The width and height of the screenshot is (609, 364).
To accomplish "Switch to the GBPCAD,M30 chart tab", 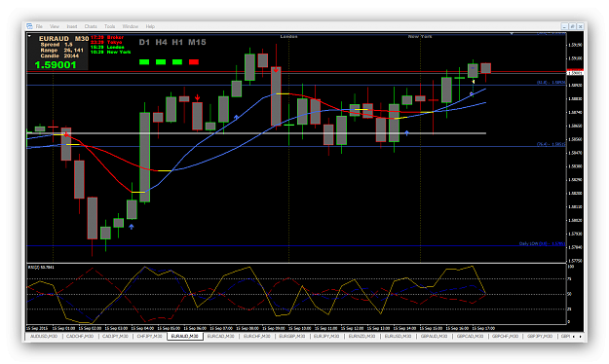I will (470, 336).
